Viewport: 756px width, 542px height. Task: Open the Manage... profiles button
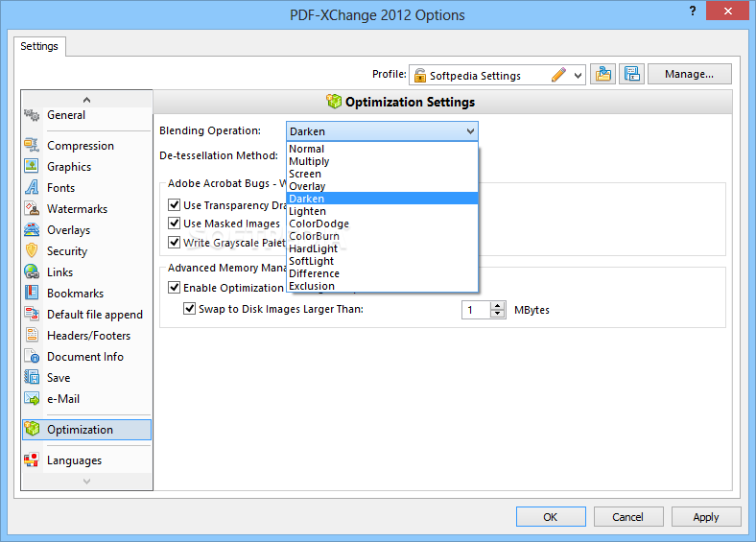[x=689, y=74]
